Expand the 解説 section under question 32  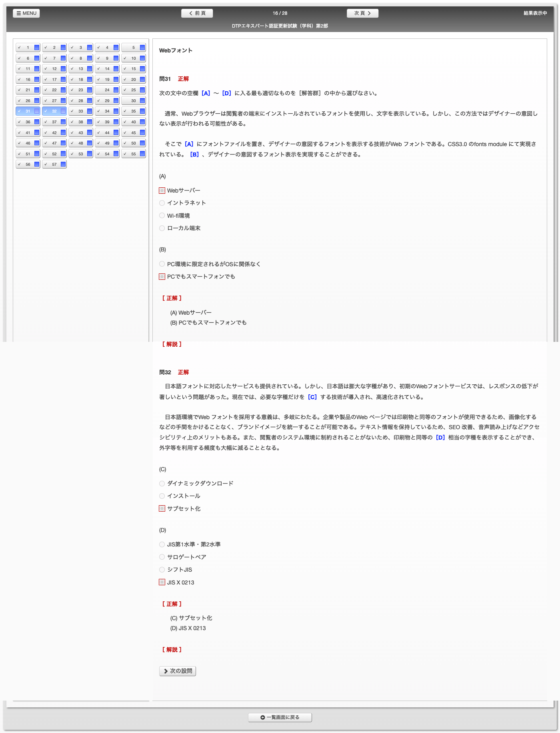tap(172, 650)
